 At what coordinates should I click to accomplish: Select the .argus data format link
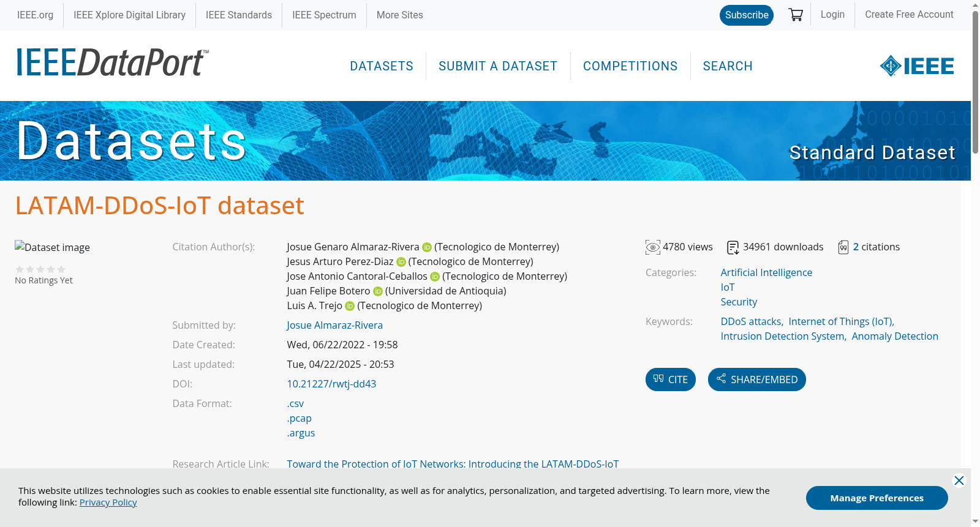tap(301, 433)
